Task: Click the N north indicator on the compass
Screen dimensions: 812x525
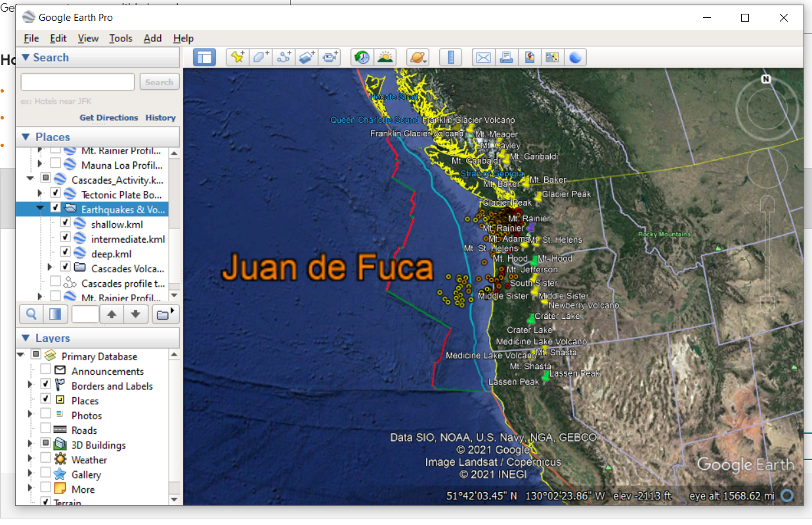Action: (x=765, y=79)
